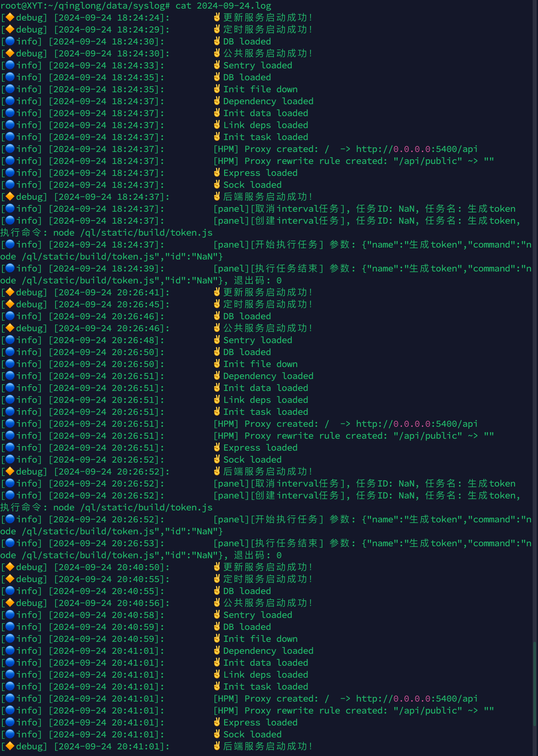The width and height of the screenshot is (538, 756).
Task: Click Sock loaded text at 20:41:01
Action: click(252, 734)
